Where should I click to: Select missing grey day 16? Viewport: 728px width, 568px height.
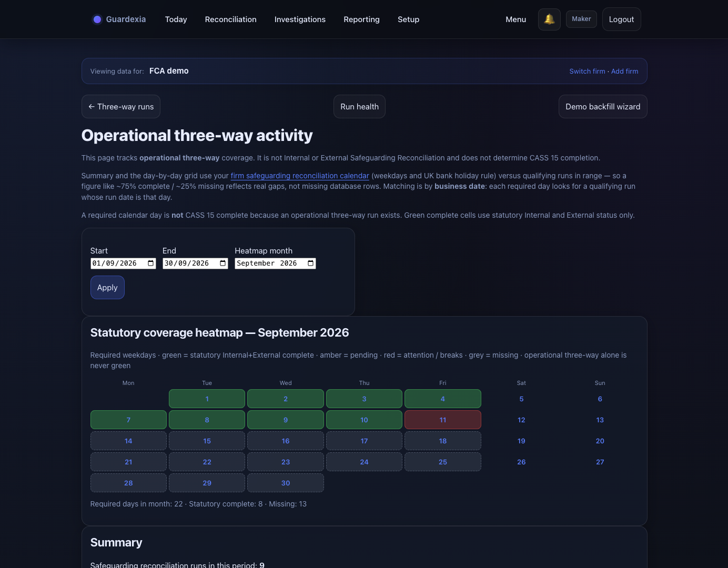(286, 441)
